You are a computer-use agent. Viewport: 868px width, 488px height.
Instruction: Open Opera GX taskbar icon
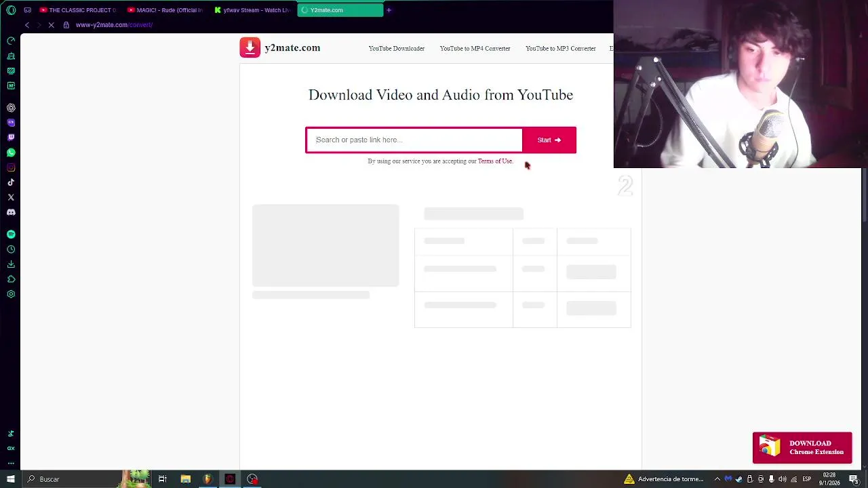[x=230, y=479]
